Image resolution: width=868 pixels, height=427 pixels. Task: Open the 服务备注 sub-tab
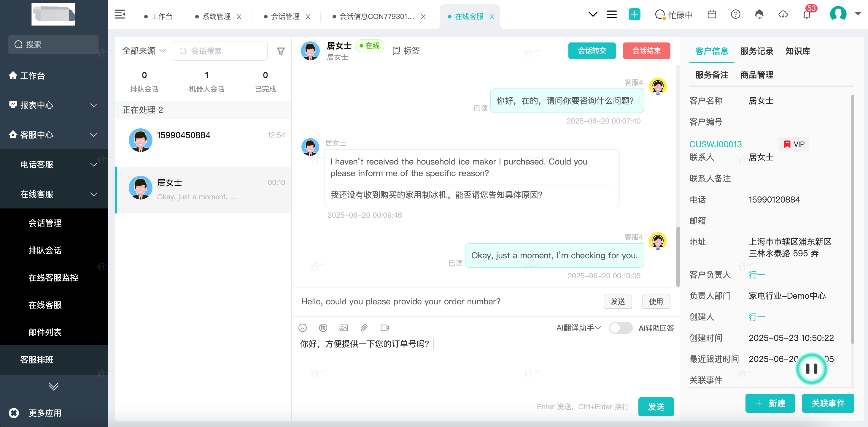pos(712,75)
